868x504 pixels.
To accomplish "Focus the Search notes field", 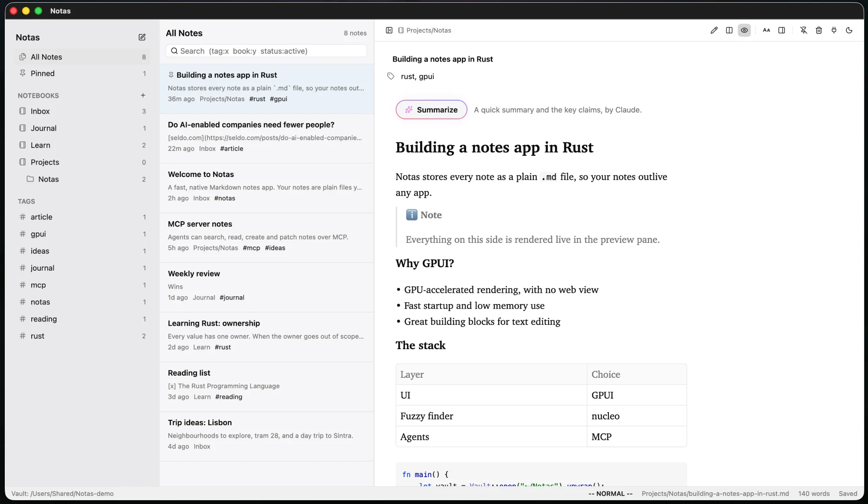I will (x=266, y=51).
